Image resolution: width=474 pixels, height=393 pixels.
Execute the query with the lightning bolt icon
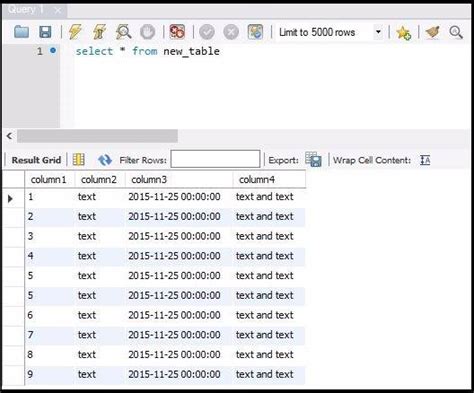point(75,32)
